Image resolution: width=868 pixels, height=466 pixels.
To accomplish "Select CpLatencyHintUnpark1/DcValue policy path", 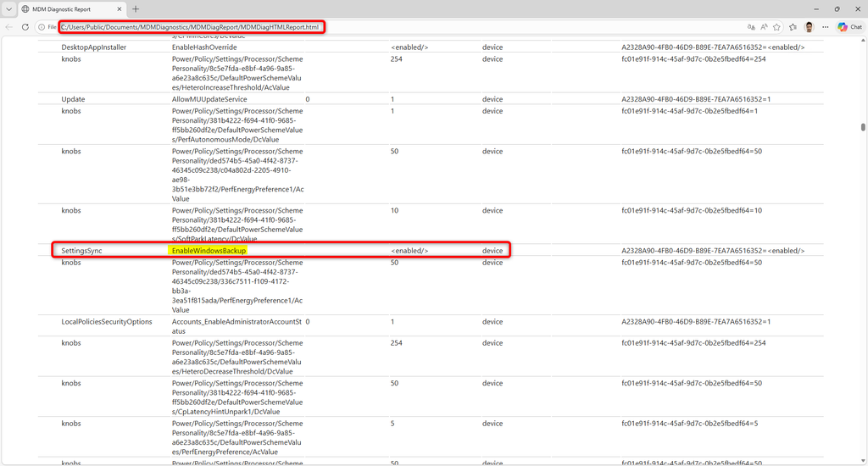I will coord(237,397).
